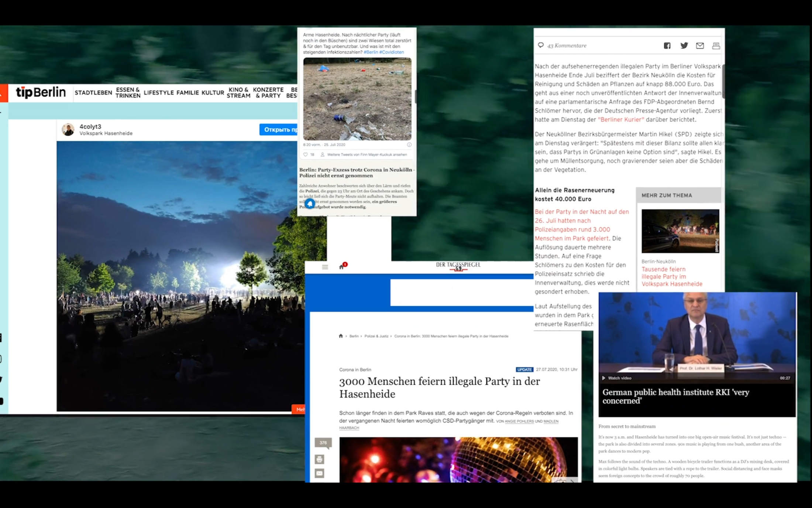Screen dimensions: 812x508
Task: Click the blue Открыть button
Action: tap(279, 130)
